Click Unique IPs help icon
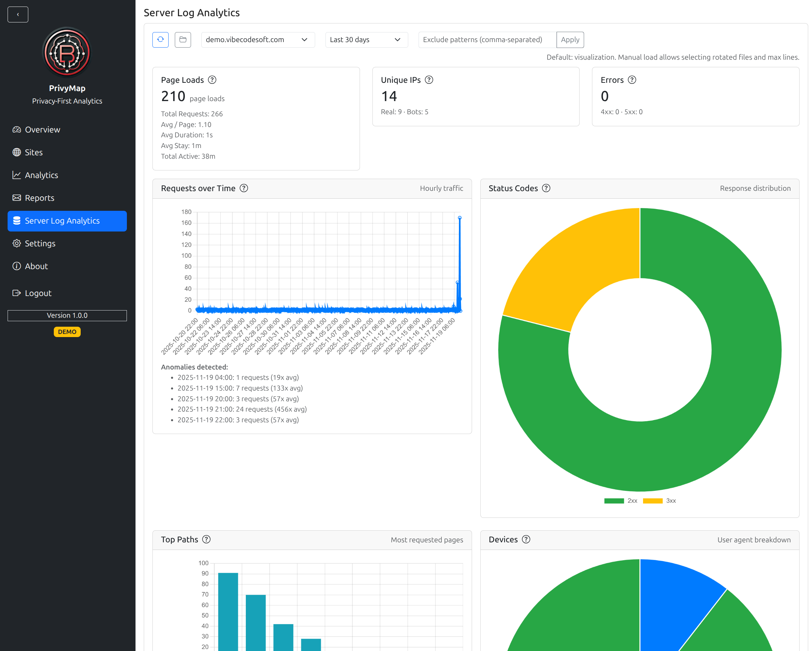The width and height of the screenshot is (812, 651). [429, 80]
